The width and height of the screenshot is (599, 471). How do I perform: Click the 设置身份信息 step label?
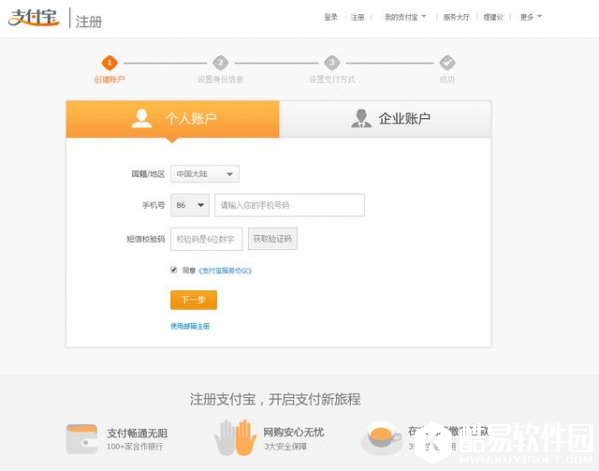pos(220,79)
